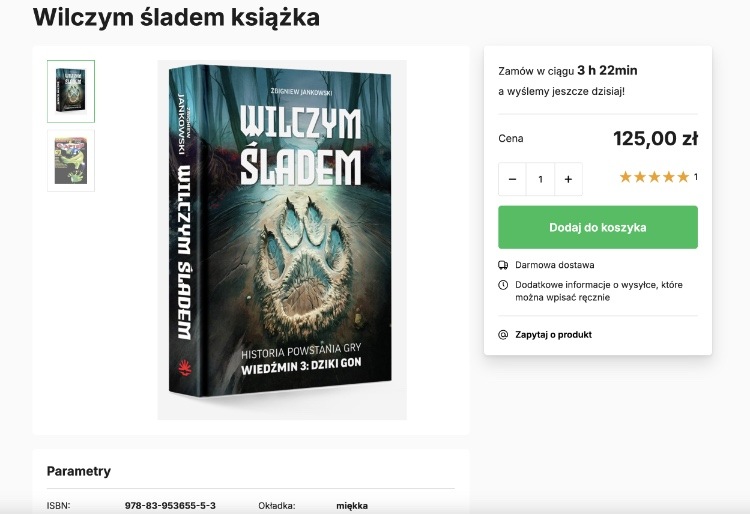This screenshot has height=514, width=750.
Task: Click the main Wilczym śladem book image
Action: pos(282,240)
